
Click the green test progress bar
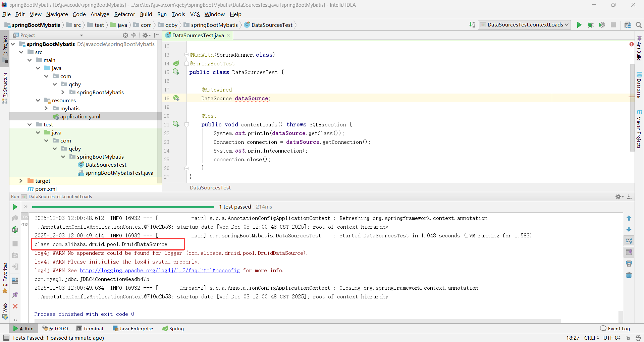(x=123, y=207)
